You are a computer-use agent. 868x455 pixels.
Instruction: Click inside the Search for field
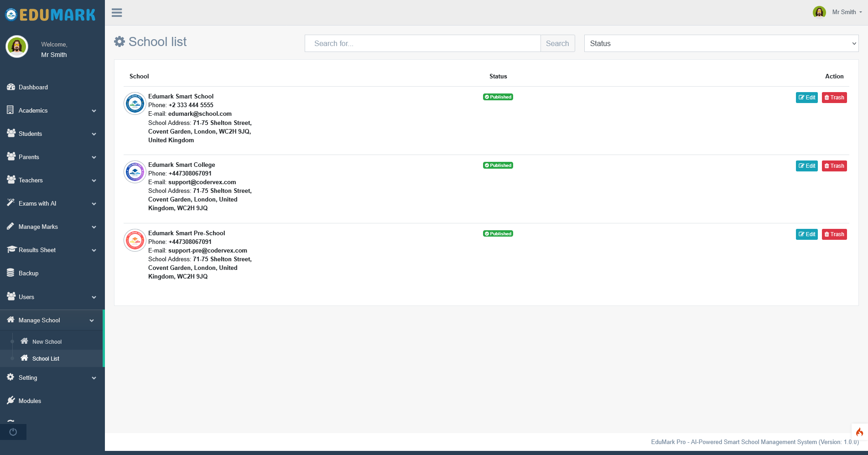pyautogui.click(x=422, y=43)
